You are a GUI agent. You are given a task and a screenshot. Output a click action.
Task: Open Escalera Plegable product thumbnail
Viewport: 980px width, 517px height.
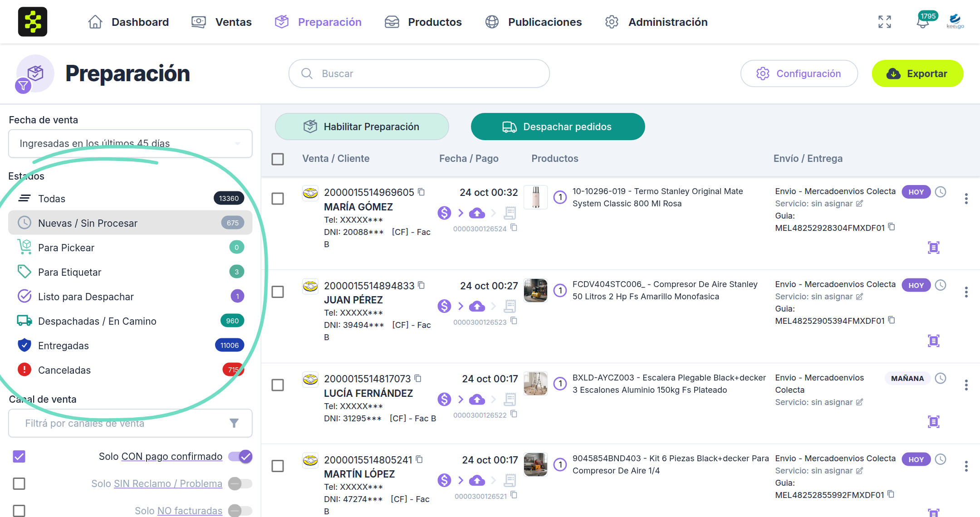pyautogui.click(x=535, y=383)
